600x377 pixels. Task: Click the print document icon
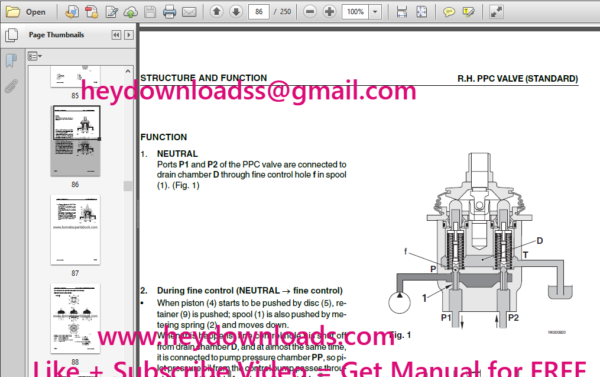coord(169,12)
